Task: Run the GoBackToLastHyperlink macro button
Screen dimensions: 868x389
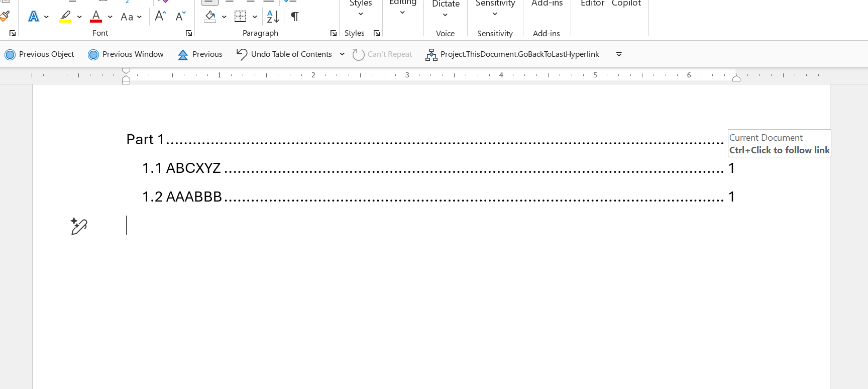Action: click(x=512, y=54)
